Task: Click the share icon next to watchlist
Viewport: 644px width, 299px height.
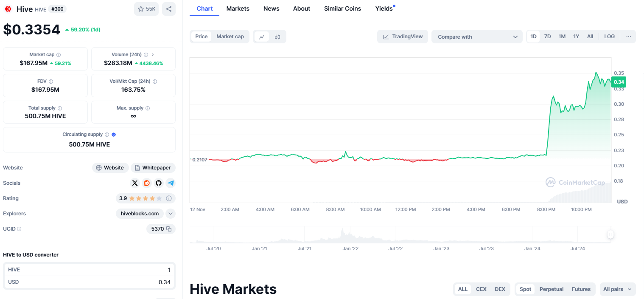Action: click(169, 9)
